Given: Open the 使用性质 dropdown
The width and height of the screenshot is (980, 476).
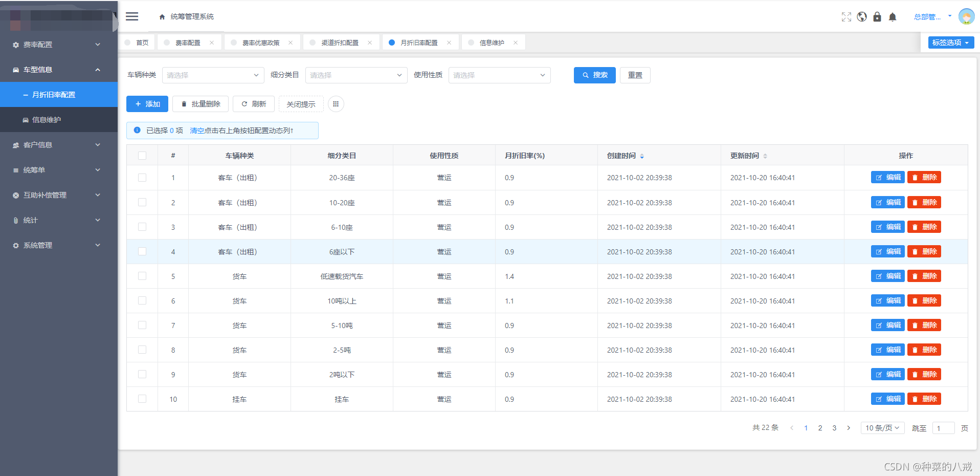Looking at the screenshot, I should point(499,75).
